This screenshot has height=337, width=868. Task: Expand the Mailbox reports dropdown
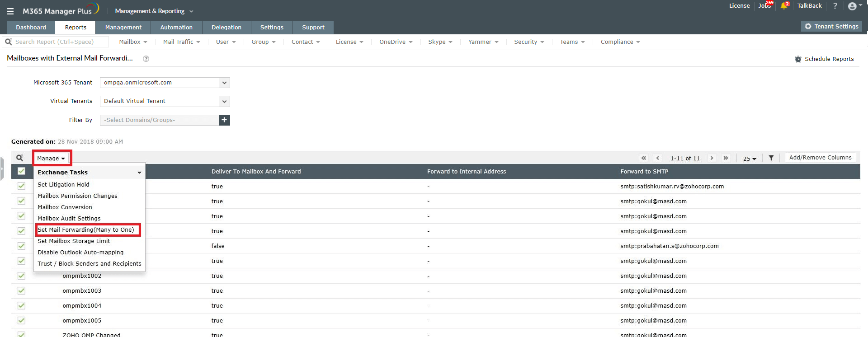133,42
